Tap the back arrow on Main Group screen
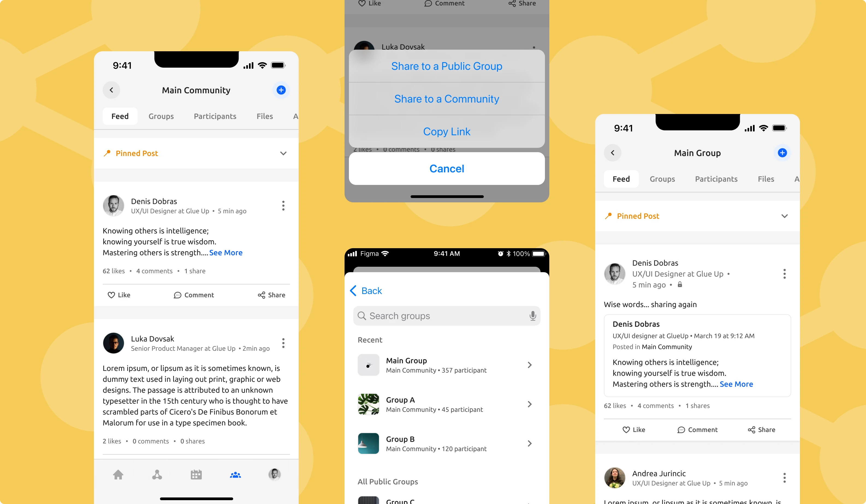 click(x=613, y=152)
